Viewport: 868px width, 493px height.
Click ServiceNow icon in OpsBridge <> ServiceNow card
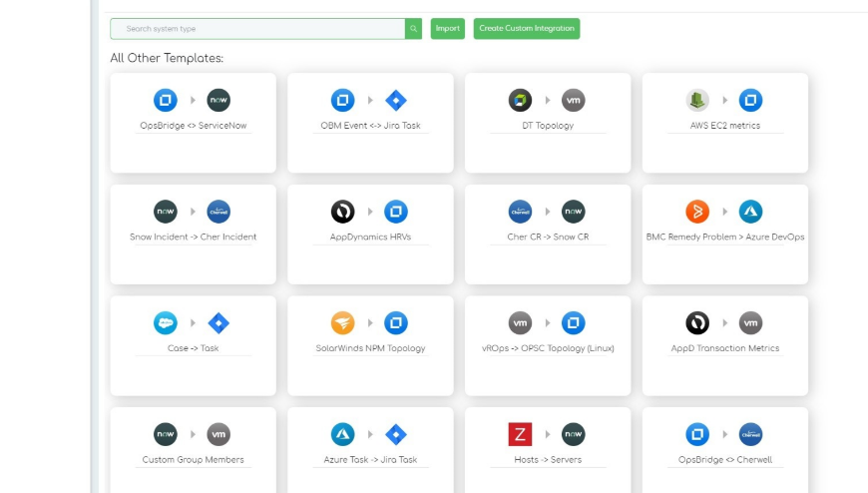pos(218,100)
